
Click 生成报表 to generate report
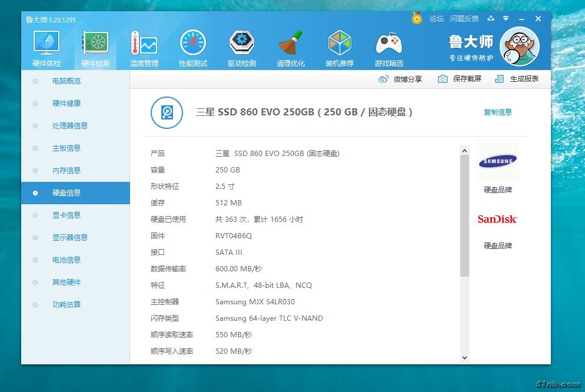pyautogui.click(x=517, y=79)
